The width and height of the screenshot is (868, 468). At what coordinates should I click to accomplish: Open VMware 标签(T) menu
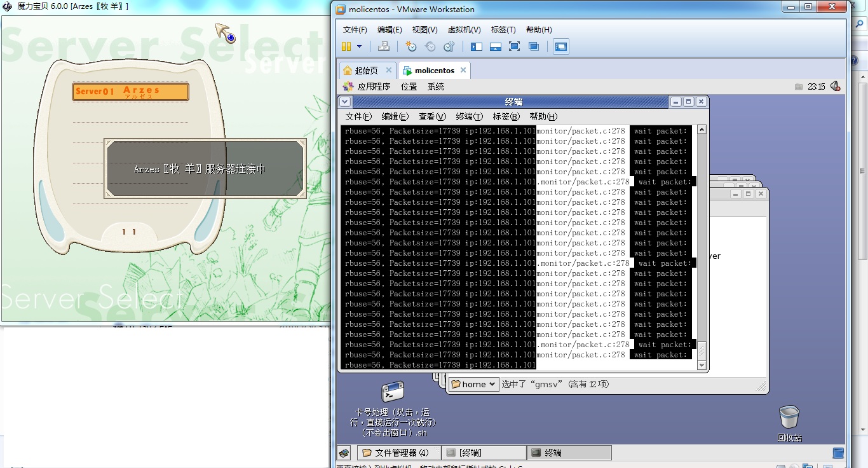coord(503,30)
